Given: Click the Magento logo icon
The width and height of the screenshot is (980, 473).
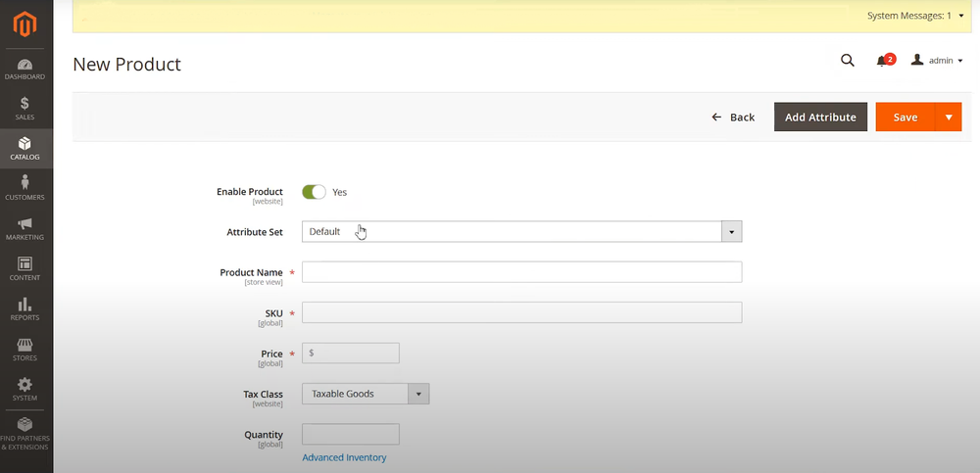Looking at the screenshot, I should click(25, 24).
